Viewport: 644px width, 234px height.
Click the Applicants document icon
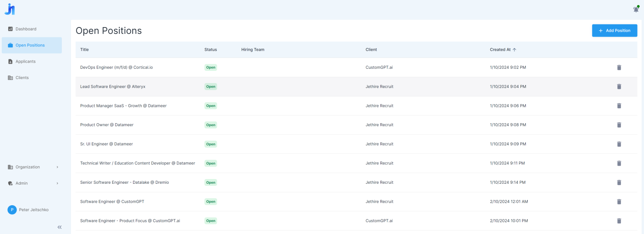point(10,61)
